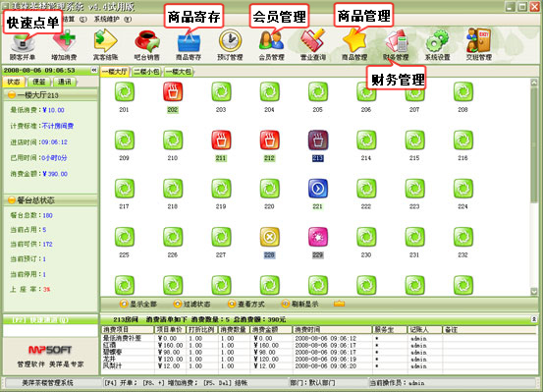Collapse the 一楼大厅213 info section

pos(12,94)
